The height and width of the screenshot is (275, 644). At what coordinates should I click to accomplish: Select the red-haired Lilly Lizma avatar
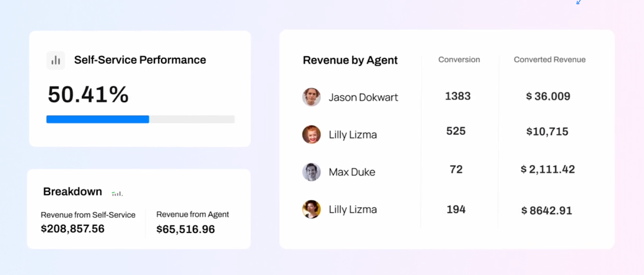click(x=311, y=134)
